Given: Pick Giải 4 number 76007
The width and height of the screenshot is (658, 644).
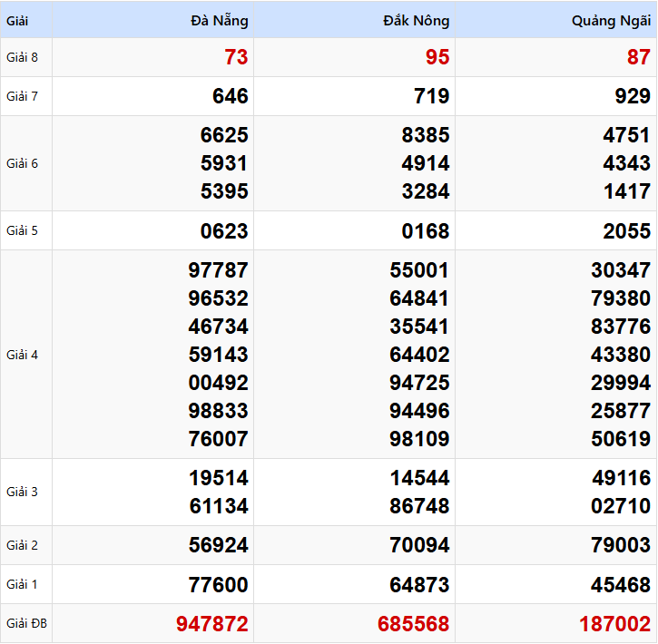Looking at the screenshot, I should coord(218,439).
